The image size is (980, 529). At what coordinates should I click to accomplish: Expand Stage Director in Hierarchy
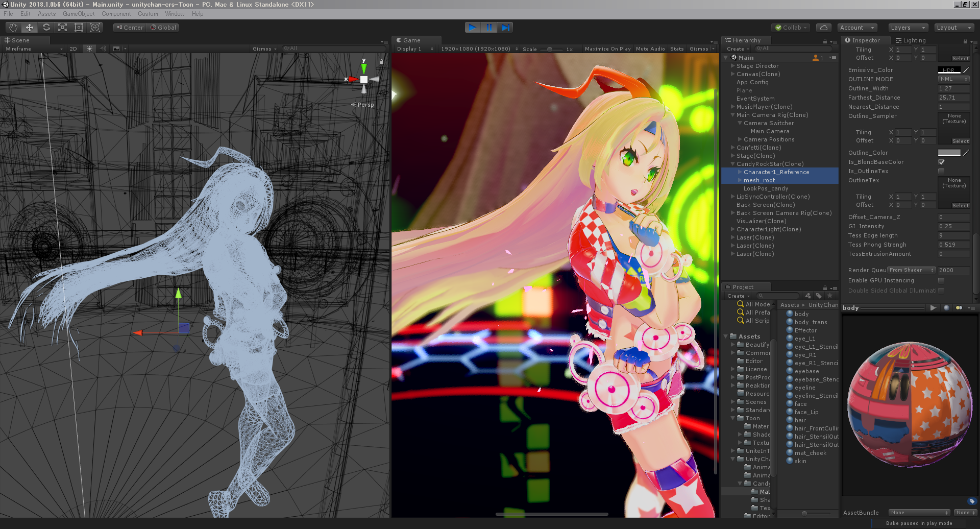732,66
